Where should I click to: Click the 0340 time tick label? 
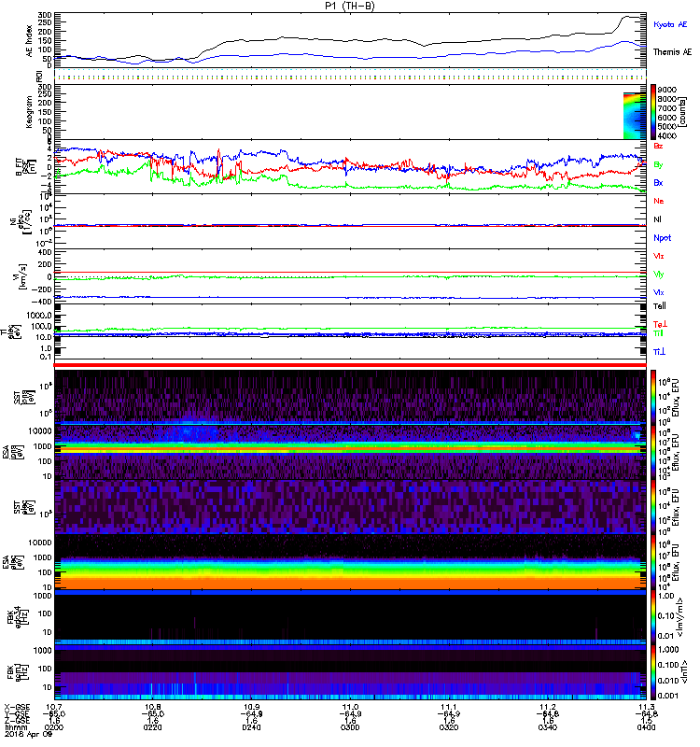tap(547, 727)
